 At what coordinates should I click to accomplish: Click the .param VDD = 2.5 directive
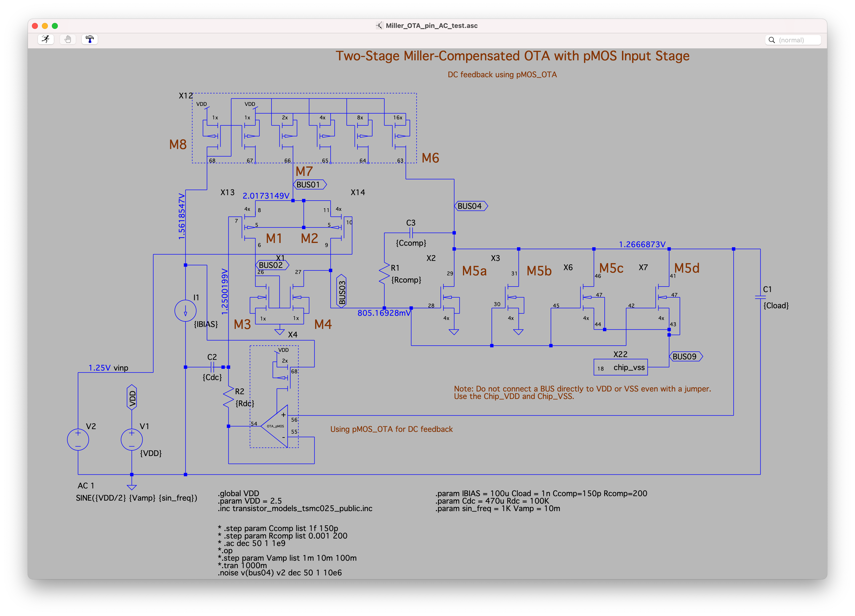click(250, 501)
